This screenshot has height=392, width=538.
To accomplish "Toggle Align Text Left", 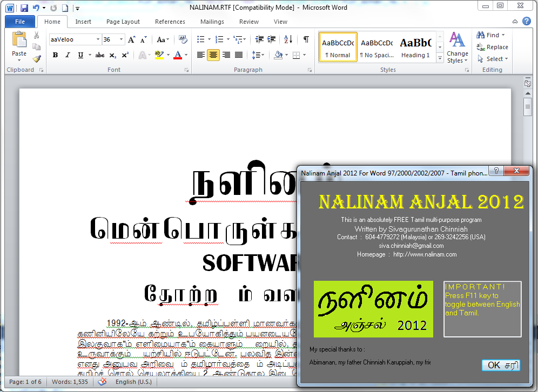I will point(201,55).
